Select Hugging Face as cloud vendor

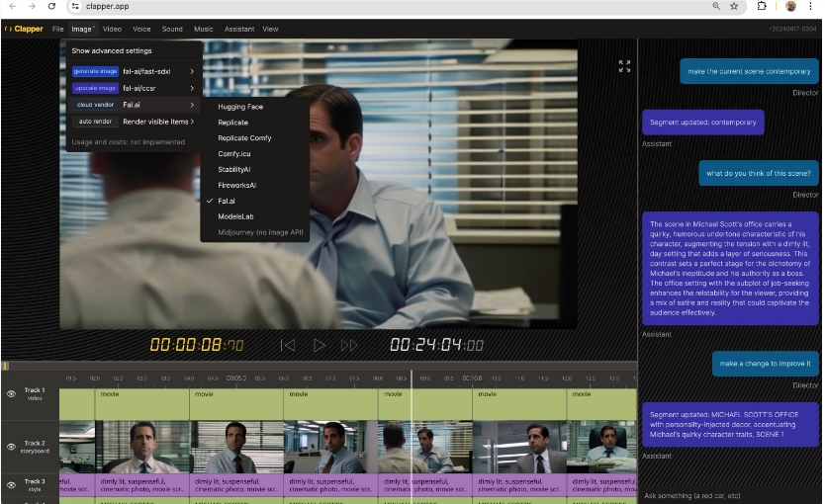point(240,107)
